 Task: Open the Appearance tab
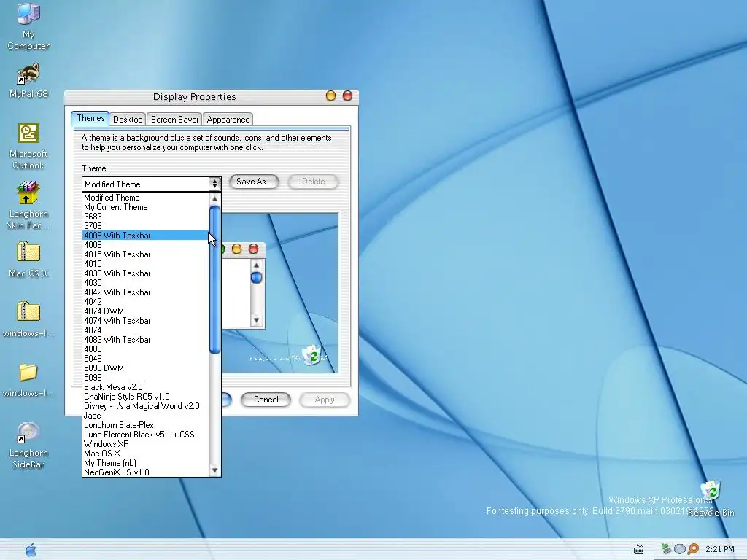(x=228, y=120)
